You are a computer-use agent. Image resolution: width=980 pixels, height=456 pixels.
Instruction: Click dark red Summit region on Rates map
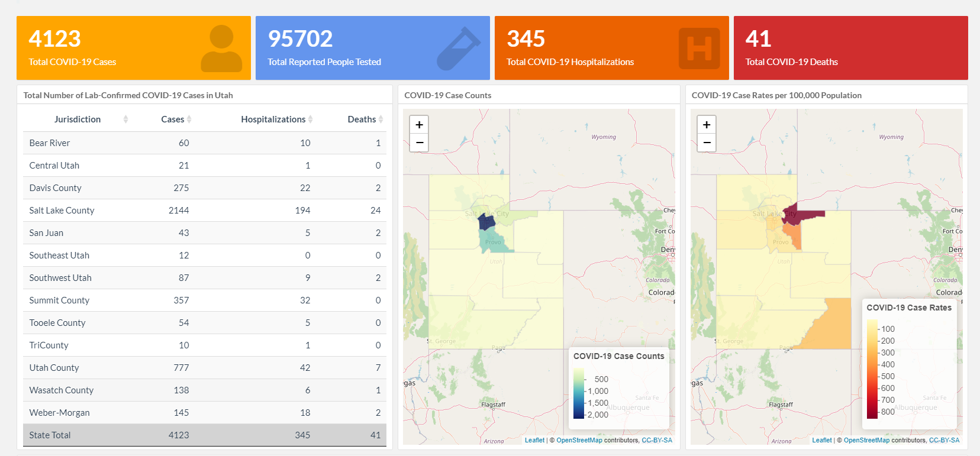point(806,215)
